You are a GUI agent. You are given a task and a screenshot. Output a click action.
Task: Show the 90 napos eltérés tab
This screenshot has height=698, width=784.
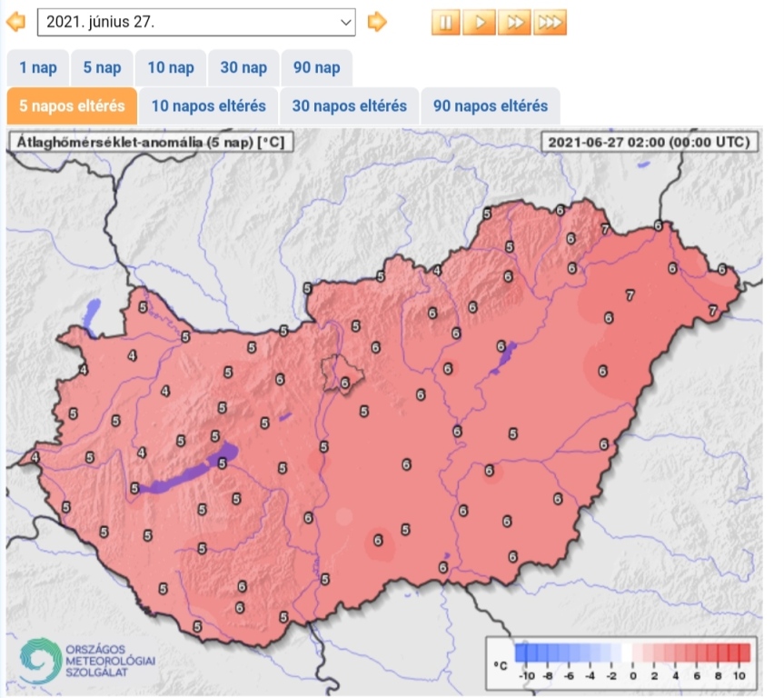[x=491, y=106]
